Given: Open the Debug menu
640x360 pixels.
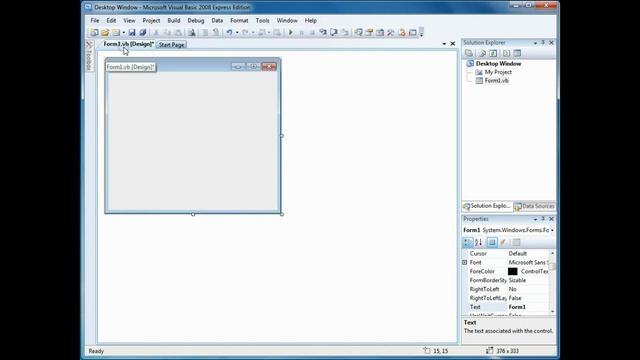Looking at the screenshot, I should (196, 20).
